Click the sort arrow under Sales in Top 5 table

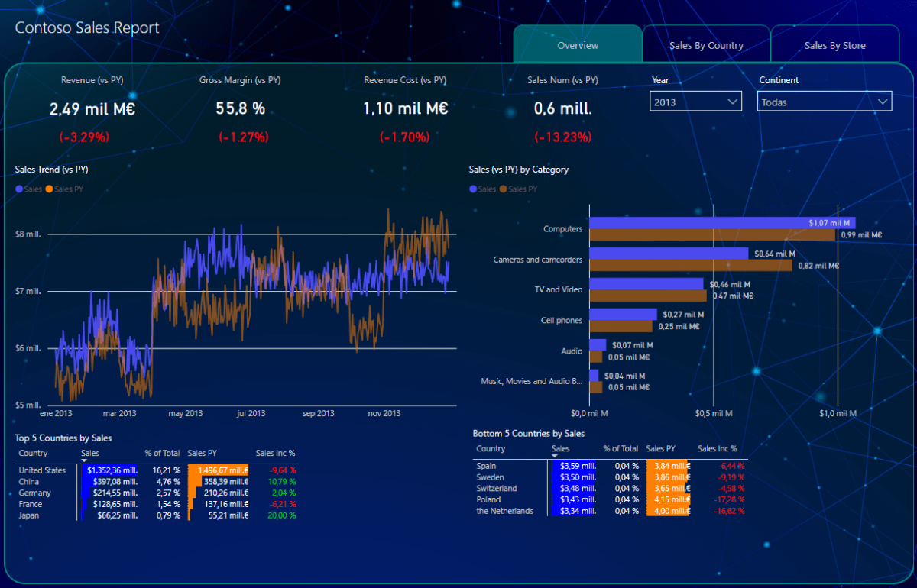click(84, 460)
